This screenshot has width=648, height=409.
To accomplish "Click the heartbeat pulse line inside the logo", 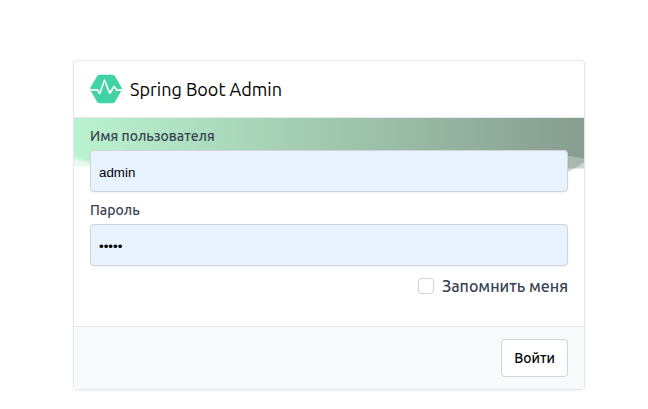I will point(106,90).
